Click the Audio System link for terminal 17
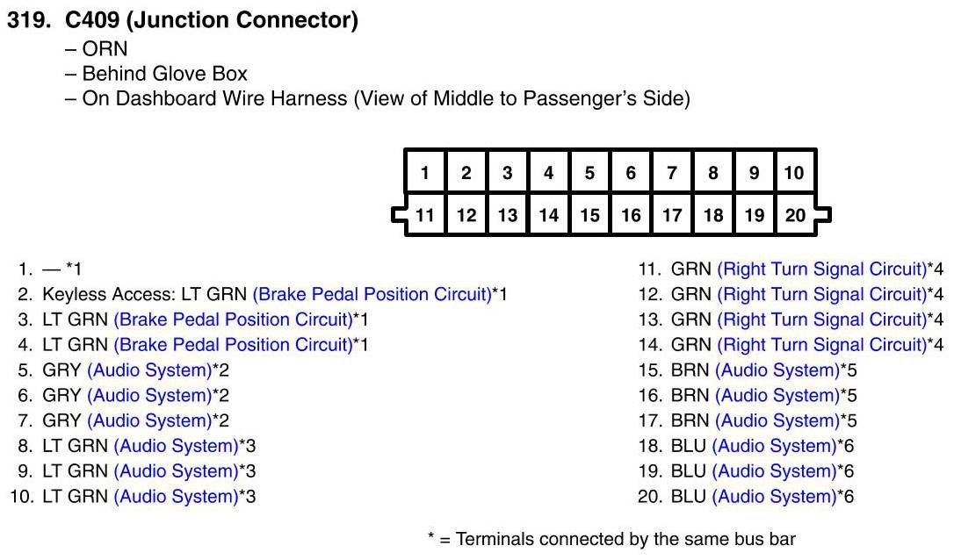 (777, 421)
